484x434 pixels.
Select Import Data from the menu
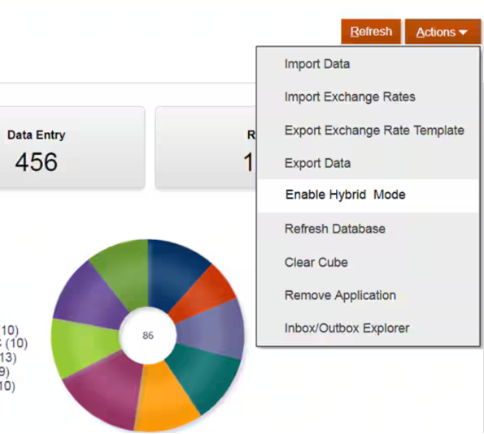pos(368,64)
